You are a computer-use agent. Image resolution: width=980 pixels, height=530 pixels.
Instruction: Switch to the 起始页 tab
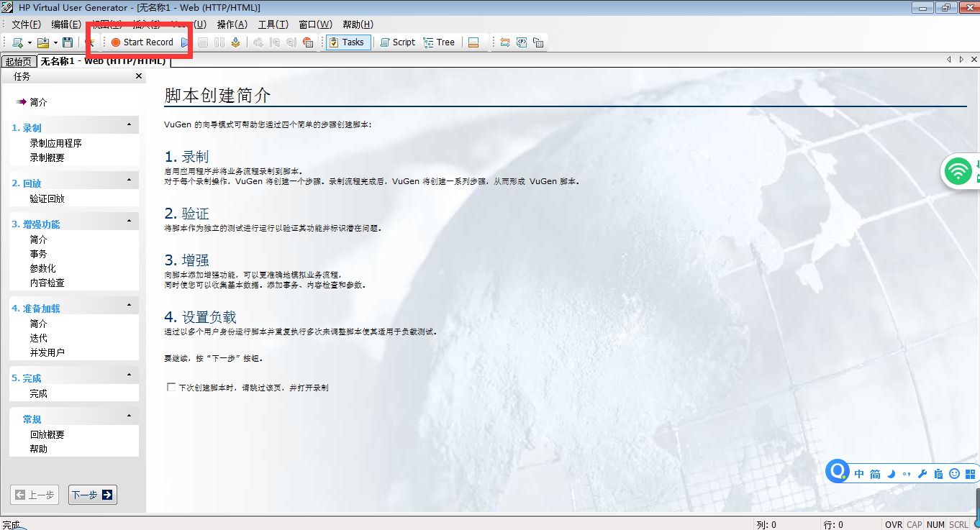point(19,62)
